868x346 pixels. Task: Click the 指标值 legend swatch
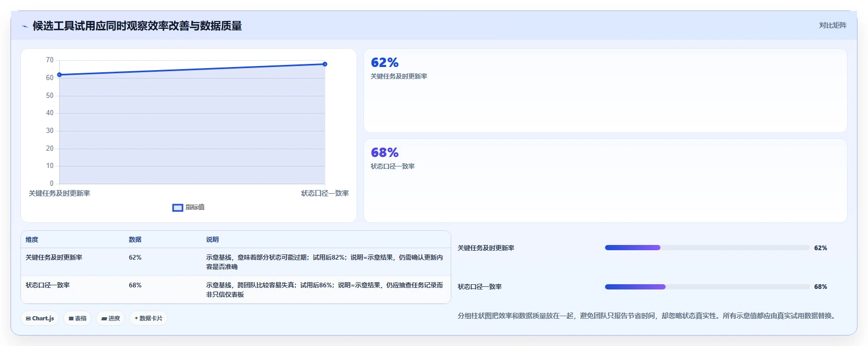point(178,208)
